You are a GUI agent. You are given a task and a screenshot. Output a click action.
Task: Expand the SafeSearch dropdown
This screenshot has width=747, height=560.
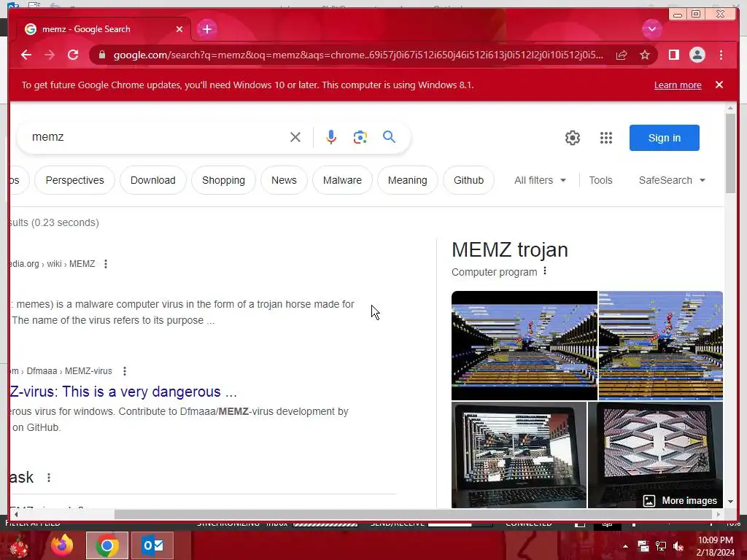click(672, 180)
